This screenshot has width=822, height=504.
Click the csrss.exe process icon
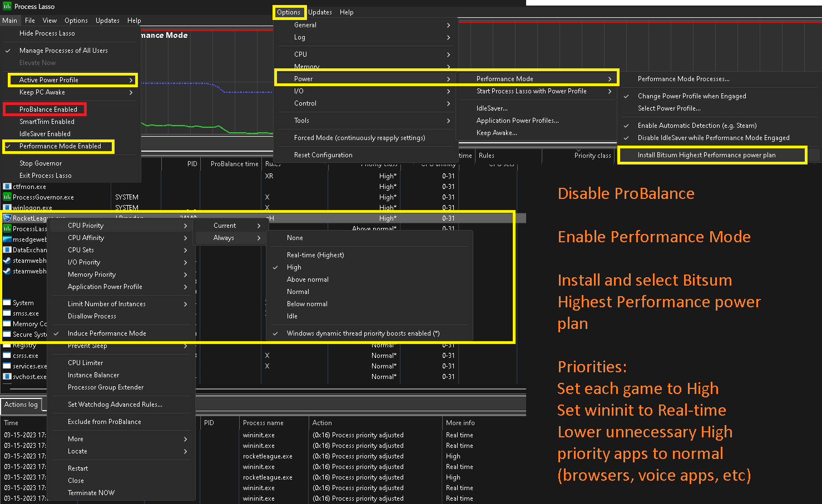(x=7, y=356)
